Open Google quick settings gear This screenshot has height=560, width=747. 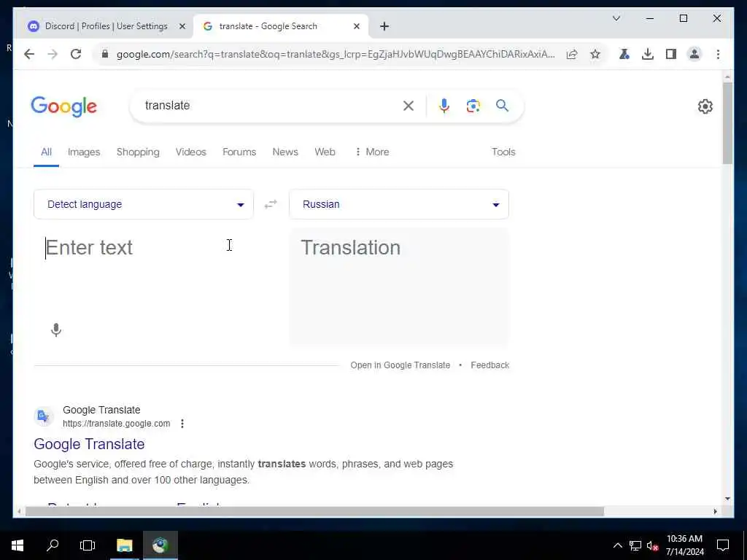click(705, 106)
